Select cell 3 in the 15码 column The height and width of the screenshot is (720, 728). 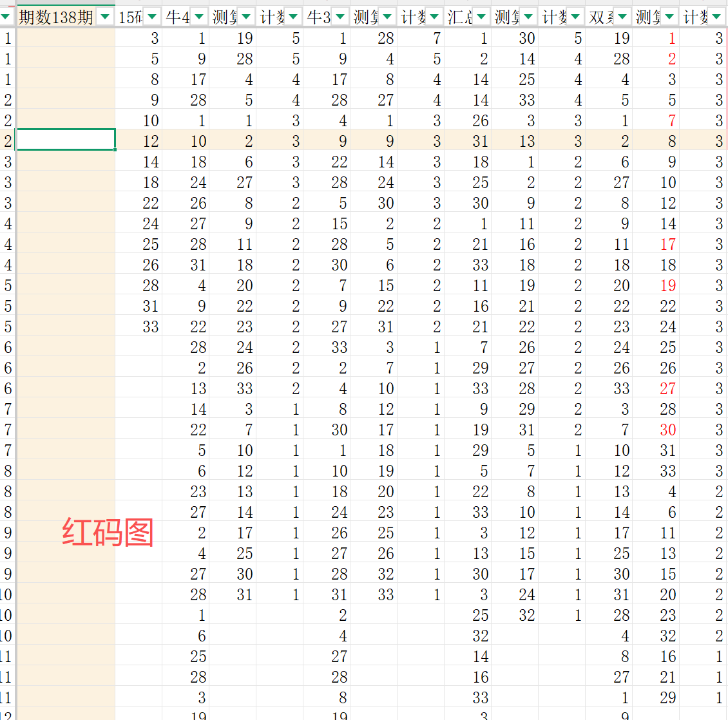[139, 38]
